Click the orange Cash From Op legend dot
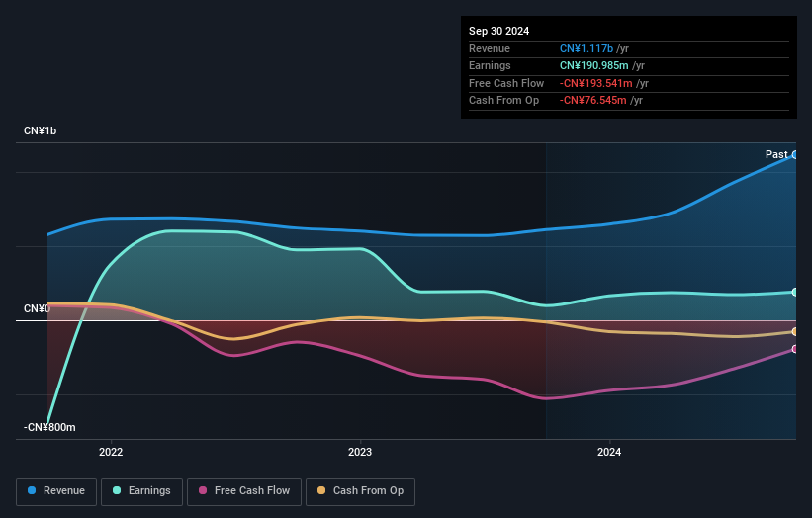This screenshot has height=518, width=812. click(322, 490)
